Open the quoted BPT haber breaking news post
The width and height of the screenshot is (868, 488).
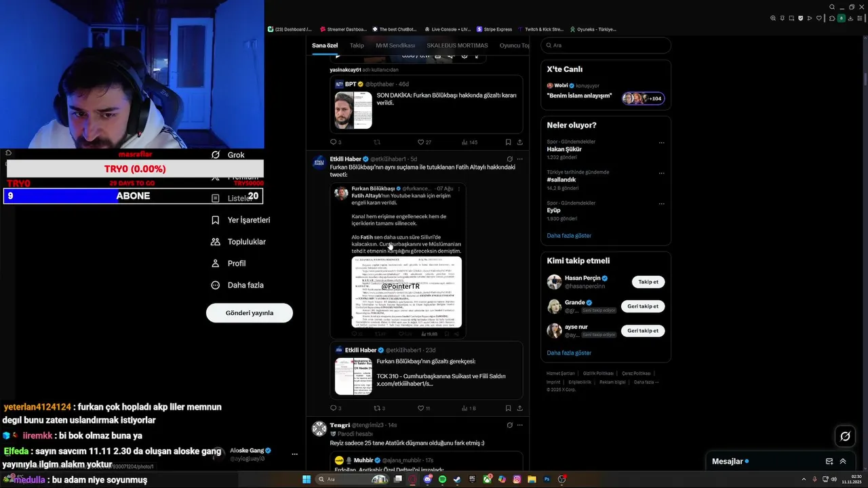tap(427, 104)
